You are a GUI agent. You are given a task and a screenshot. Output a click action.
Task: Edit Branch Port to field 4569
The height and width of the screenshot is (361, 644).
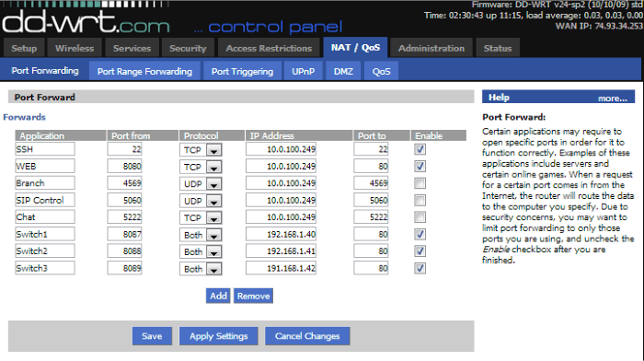[x=371, y=183]
